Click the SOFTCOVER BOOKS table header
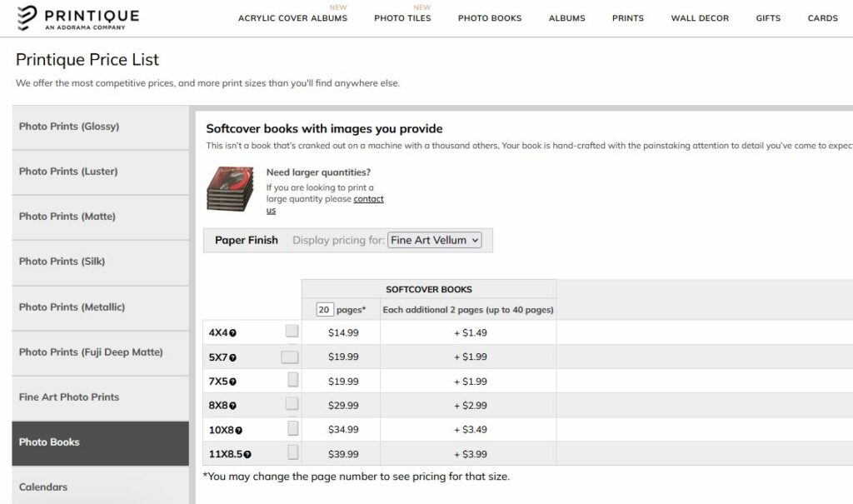The height and width of the screenshot is (504, 853). click(x=429, y=290)
